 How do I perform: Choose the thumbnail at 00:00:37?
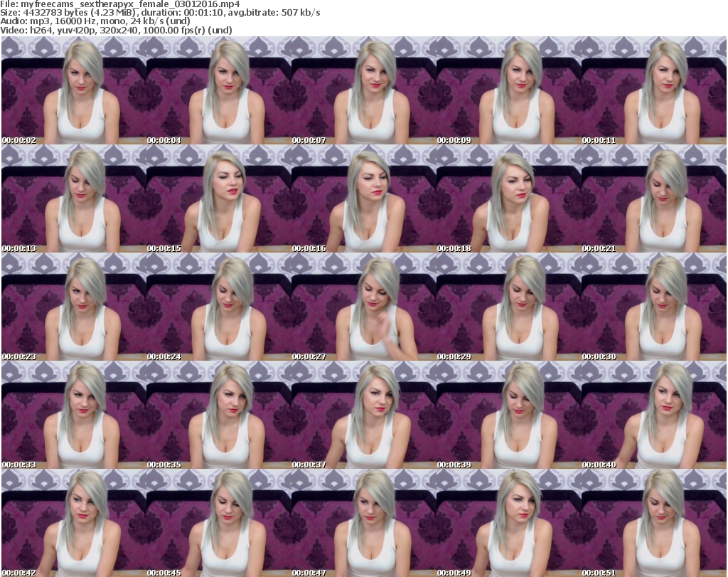coord(363,415)
